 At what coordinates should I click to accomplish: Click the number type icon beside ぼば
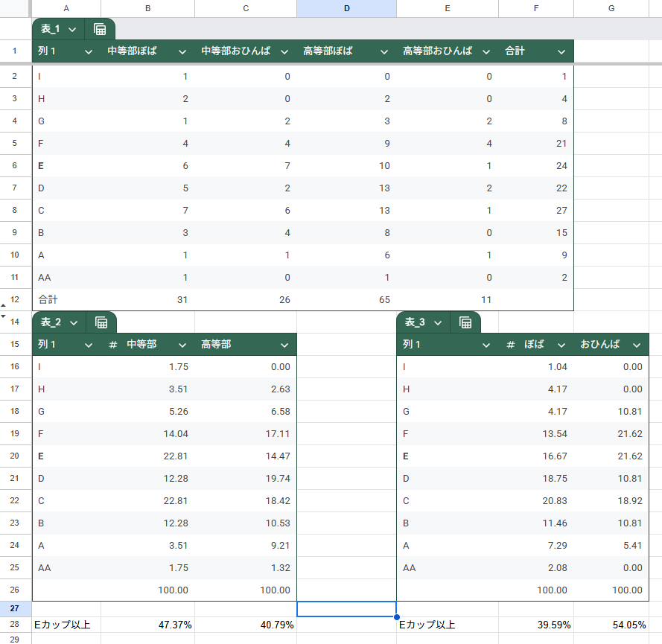511,345
